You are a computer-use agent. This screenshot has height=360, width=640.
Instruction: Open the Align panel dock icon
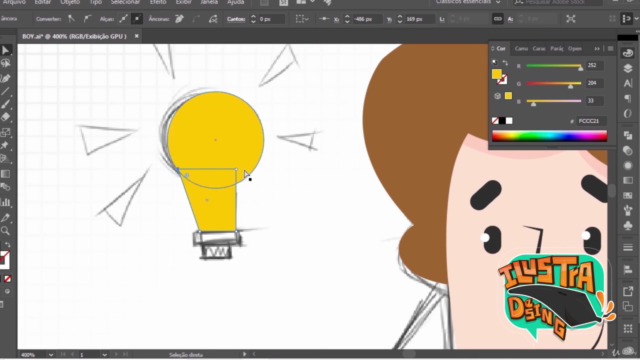[628, 269]
